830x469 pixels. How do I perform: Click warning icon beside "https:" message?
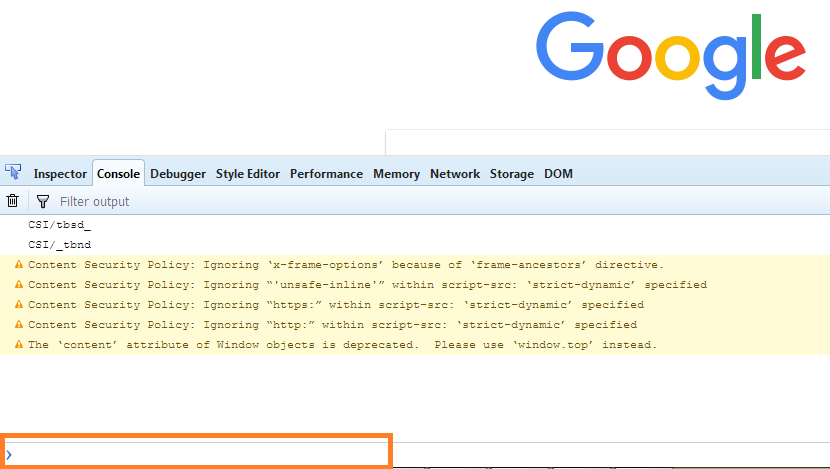point(19,304)
